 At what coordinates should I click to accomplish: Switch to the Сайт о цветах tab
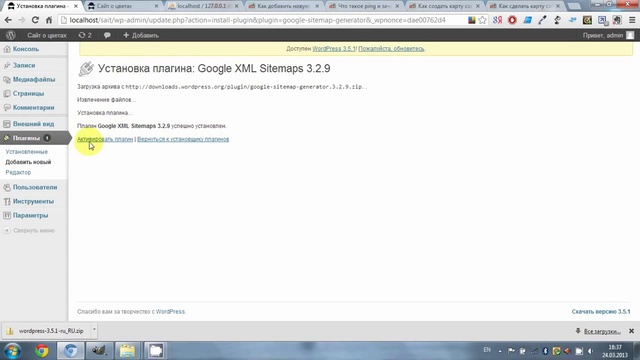pos(122,6)
